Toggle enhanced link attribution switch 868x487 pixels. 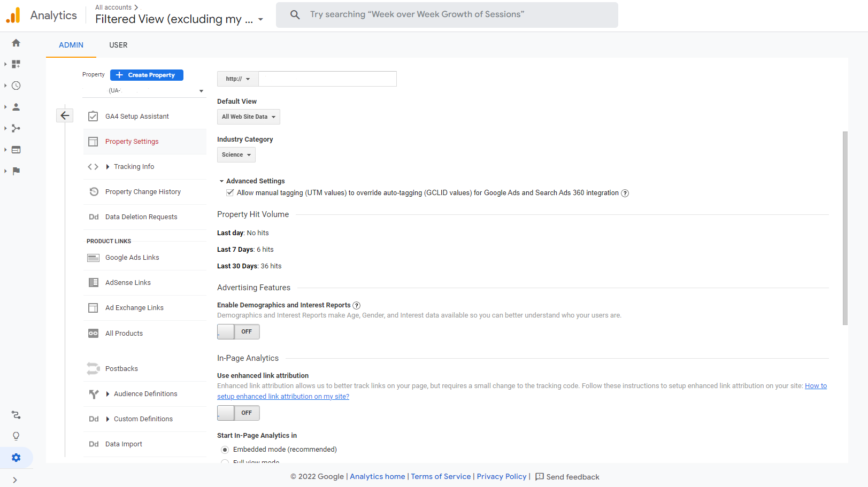[x=239, y=413]
